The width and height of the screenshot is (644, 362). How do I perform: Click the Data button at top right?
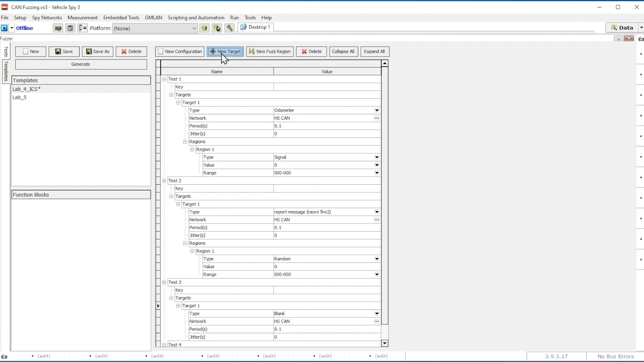(x=622, y=28)
